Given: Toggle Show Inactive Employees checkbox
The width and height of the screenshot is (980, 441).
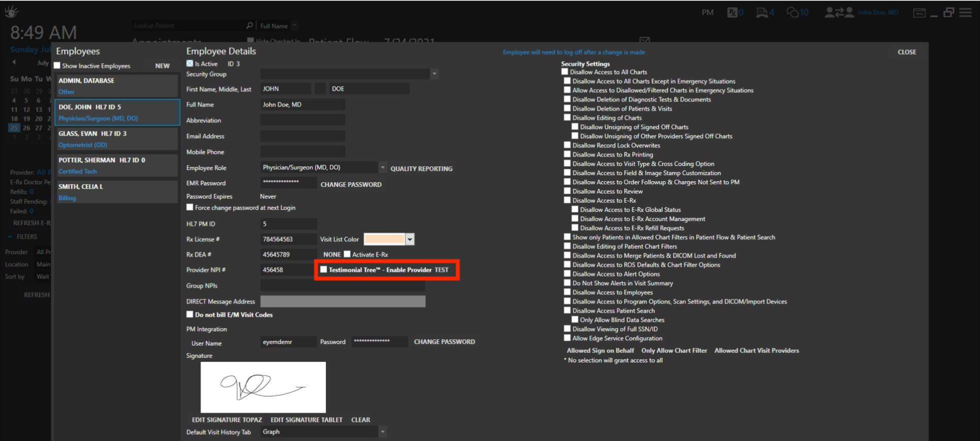Looking at the screenshot, I should pyautogui.click(x=57, y=66).
